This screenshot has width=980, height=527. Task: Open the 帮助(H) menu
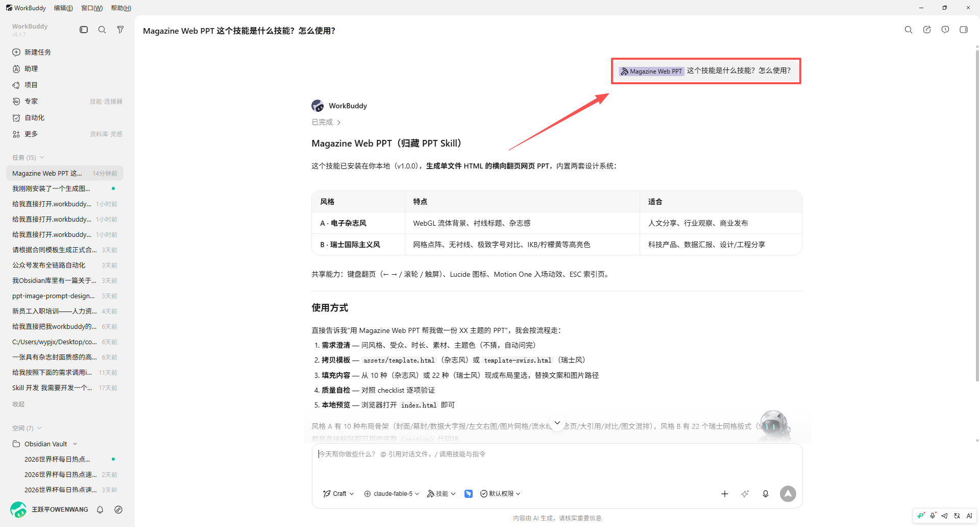point(121,8)
